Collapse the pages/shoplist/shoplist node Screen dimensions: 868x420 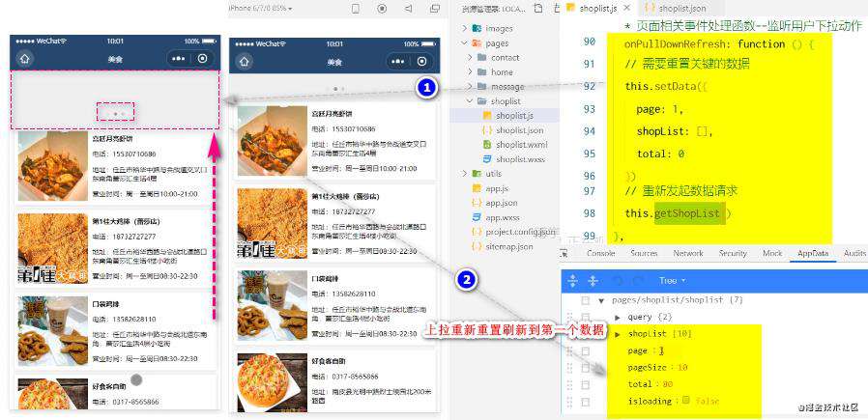[601, 301]
